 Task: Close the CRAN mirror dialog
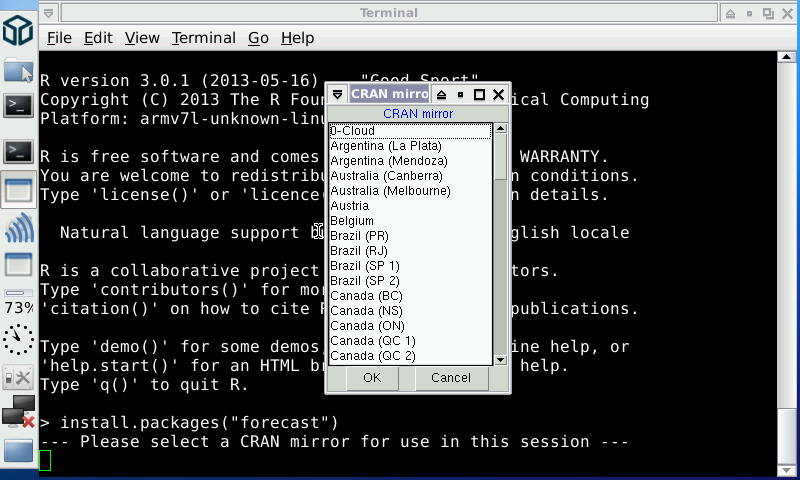(498, 94)
